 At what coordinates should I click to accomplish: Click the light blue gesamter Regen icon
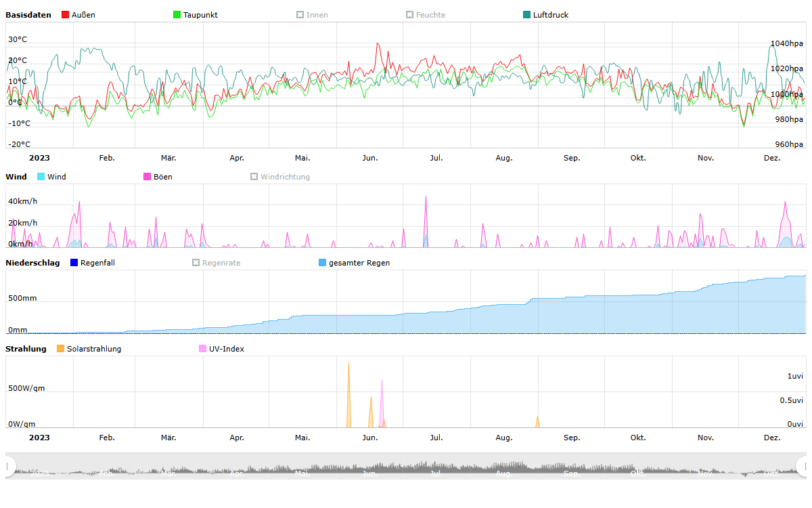pyautogui.click(x=323, y=263)
